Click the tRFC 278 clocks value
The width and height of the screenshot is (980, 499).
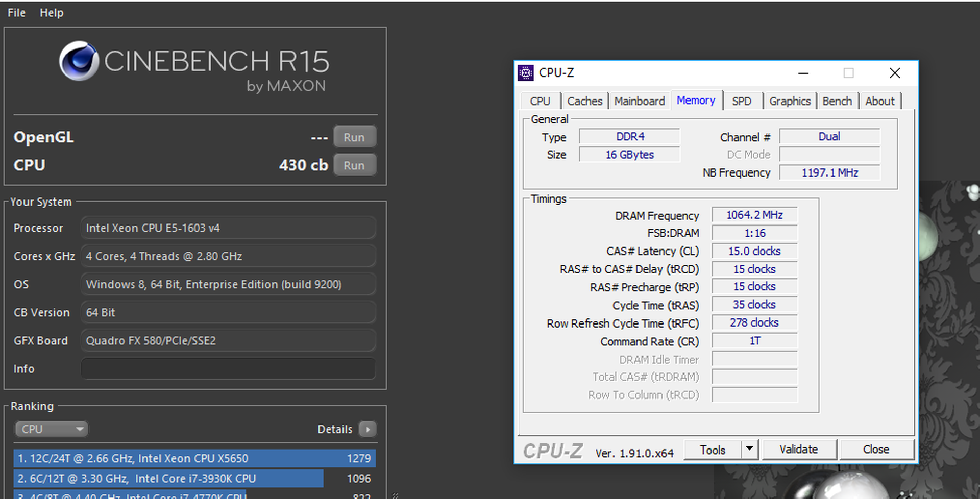click(754, 322)
